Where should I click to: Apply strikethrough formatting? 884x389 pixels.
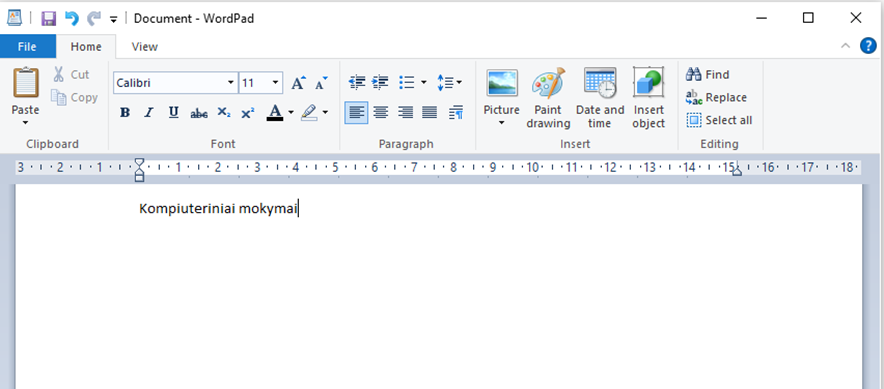click(x=198, y=113)
